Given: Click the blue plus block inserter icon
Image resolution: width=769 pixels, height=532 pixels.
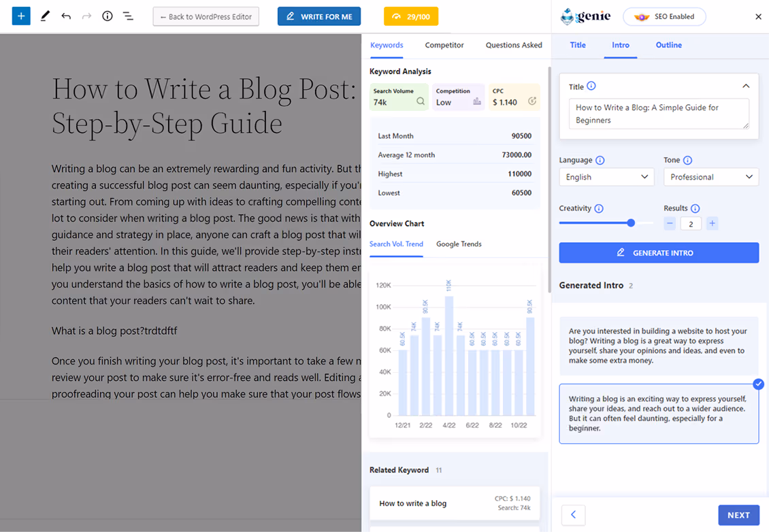Looking at the screenshot, I should (x=21, y=16).
